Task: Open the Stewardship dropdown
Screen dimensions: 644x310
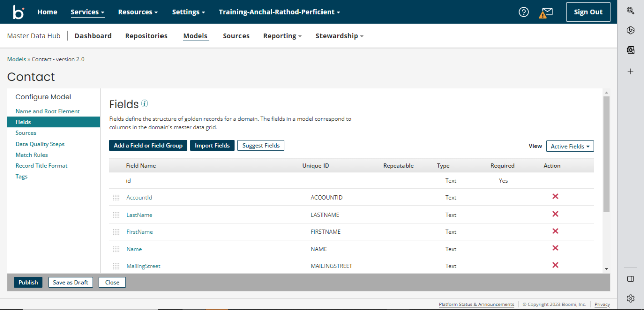Action: point(339,36)
